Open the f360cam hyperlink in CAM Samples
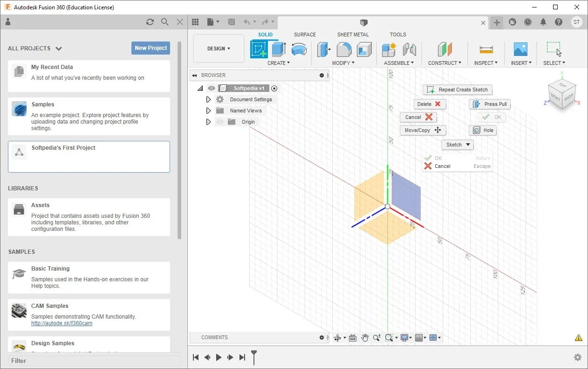The width and height of the screenshot is (588, 369). (x=62, y=323)
